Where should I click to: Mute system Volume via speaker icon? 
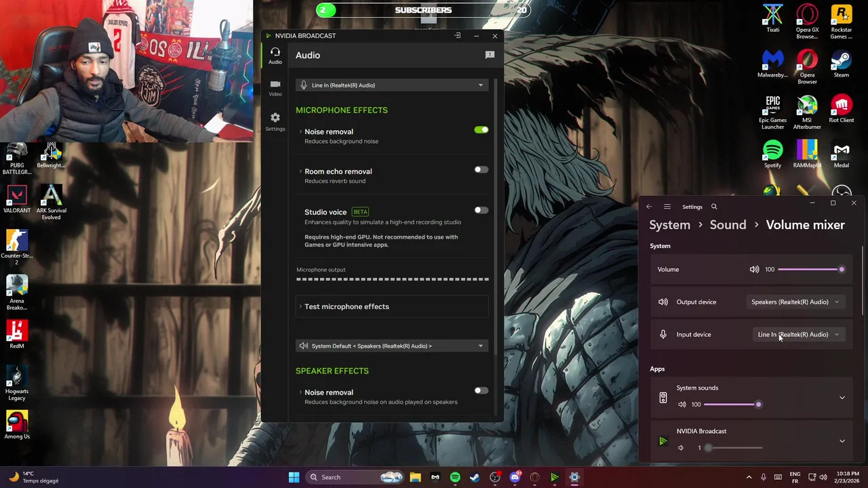click(754, 270)
